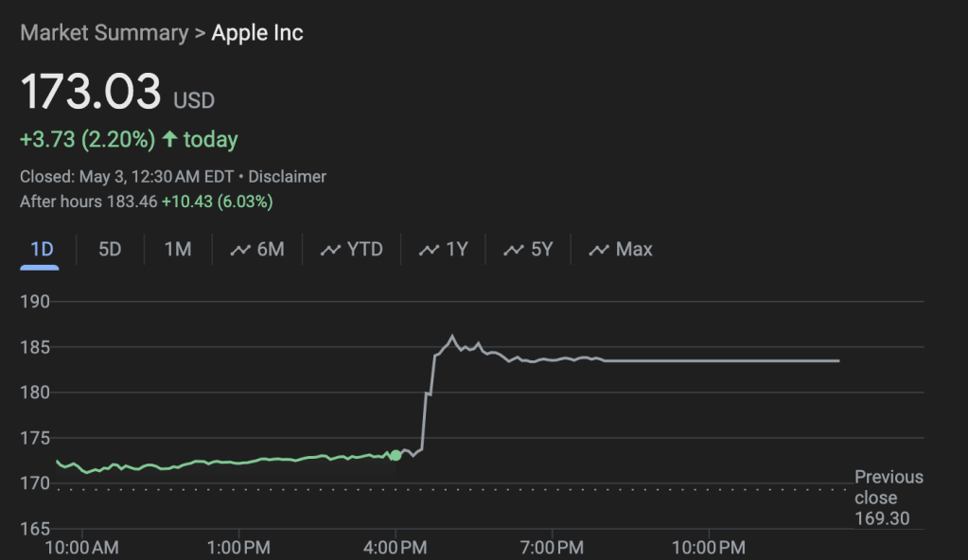The width and height of the screenshot is (968, 560).
Task: Click the green up arrow beside today
Action: pos(169,140)
